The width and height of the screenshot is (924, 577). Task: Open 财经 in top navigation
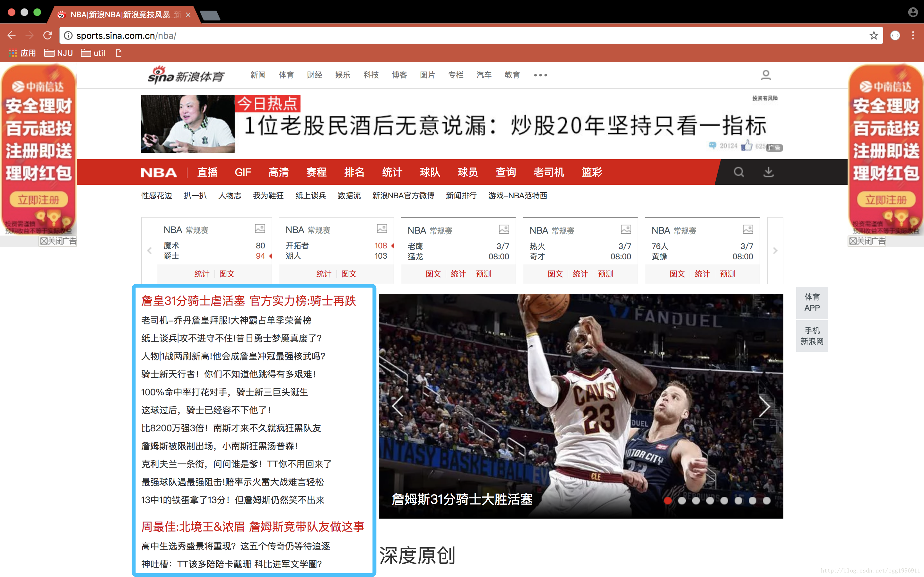coord(314,75)
